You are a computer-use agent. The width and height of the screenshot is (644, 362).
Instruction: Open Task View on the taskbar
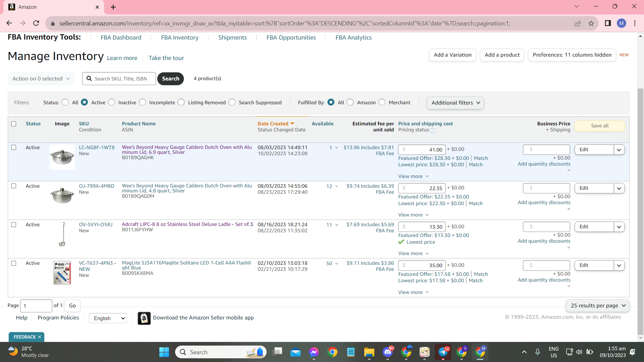pos(277,352)
